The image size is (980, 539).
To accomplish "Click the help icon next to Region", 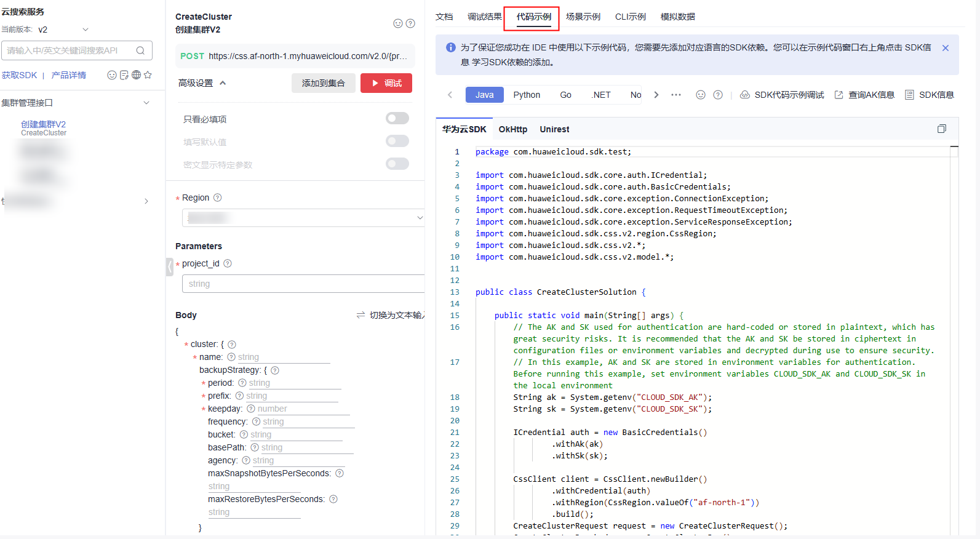I will (x=217, y=198).
